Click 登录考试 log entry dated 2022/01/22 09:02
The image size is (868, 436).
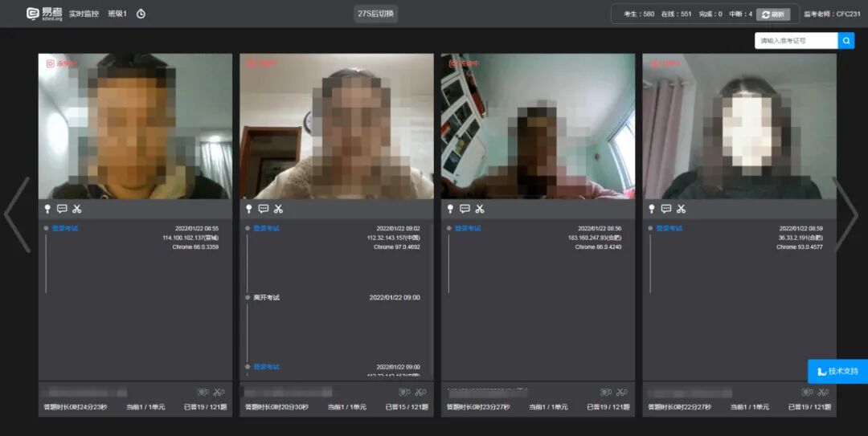[267, 228]
